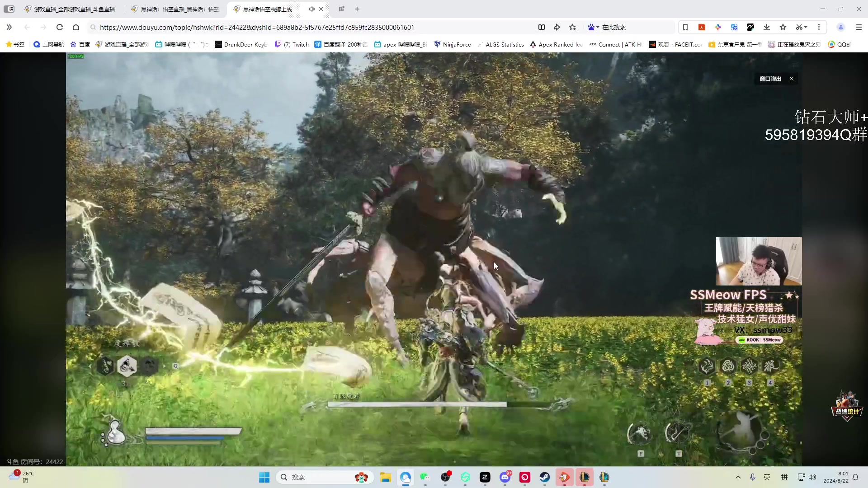This screenshot has width=868, height=488.
Task: Share the page with arrow icon
Action: click(x=557, y=27)
